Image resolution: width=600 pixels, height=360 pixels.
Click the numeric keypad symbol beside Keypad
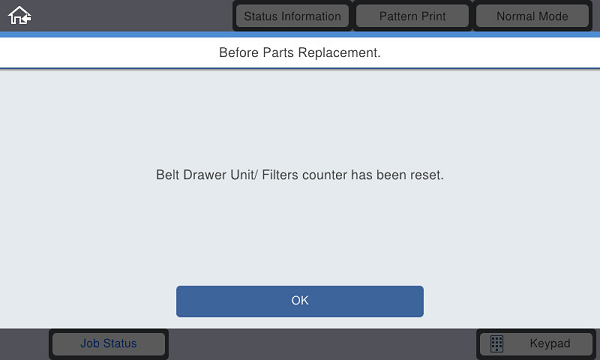(496, 344)
